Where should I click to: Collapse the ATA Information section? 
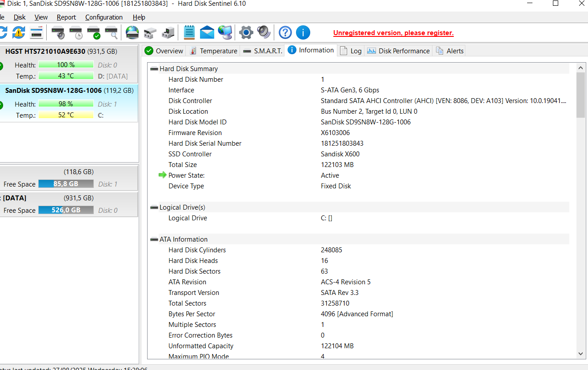point(154,239)
